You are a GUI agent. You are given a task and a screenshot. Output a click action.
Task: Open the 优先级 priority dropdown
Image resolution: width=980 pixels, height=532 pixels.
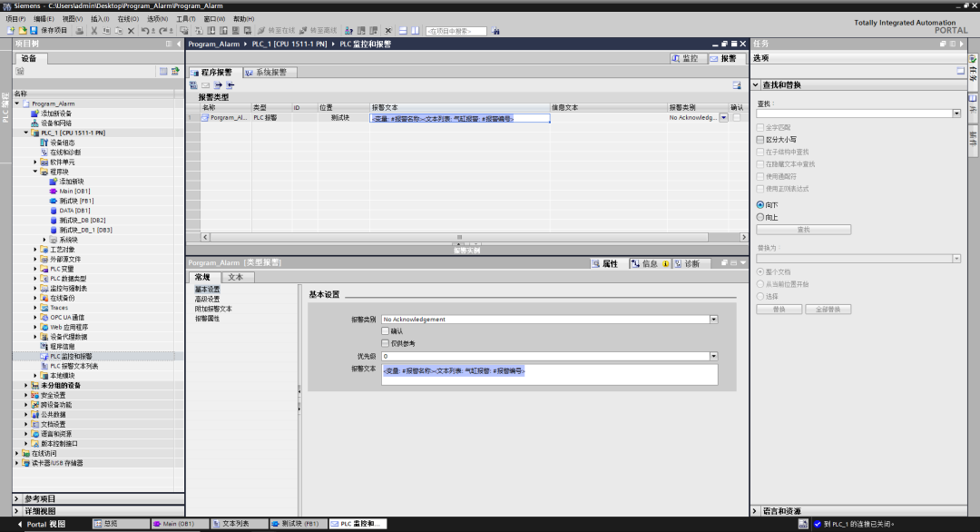click(x=713, y=357)
